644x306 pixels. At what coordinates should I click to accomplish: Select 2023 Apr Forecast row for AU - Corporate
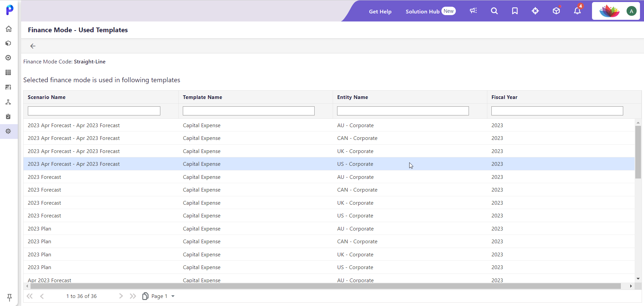329,125
